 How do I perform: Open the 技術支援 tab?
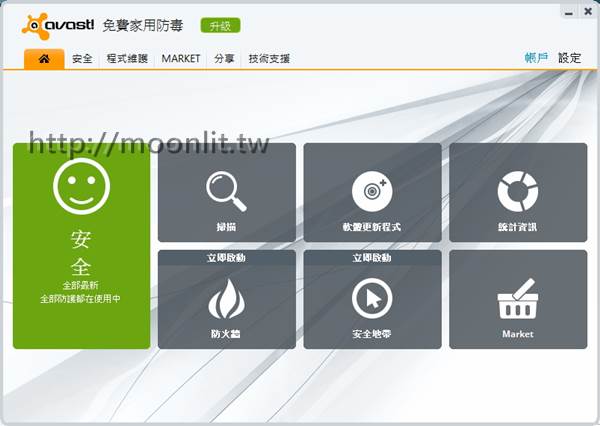pyautogui.click(x=269, y=59)
